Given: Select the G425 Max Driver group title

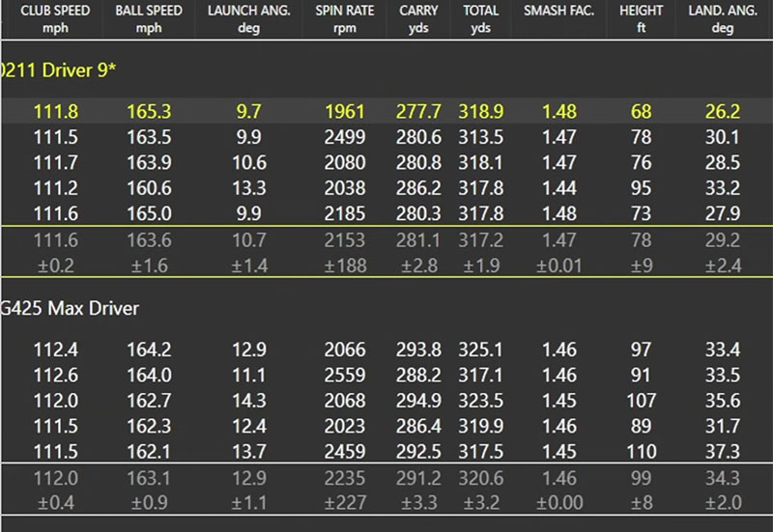Looking at the screenshot, I should pyautogui.click(x=70, y=308).
